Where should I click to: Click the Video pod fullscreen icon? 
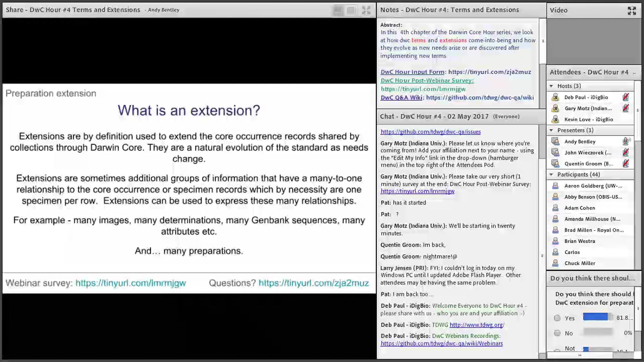point(632,10)
